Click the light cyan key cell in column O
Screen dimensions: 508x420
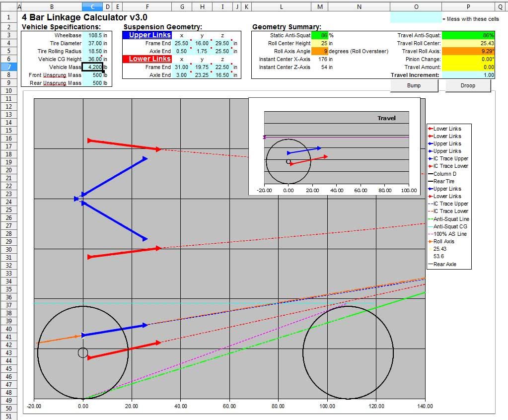(x=416, y=17)
